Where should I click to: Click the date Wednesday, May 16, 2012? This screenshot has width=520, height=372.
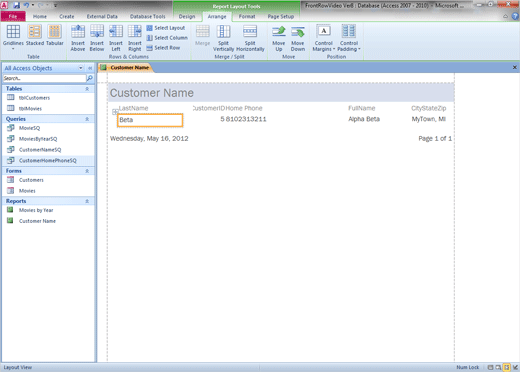click(149, 138)
